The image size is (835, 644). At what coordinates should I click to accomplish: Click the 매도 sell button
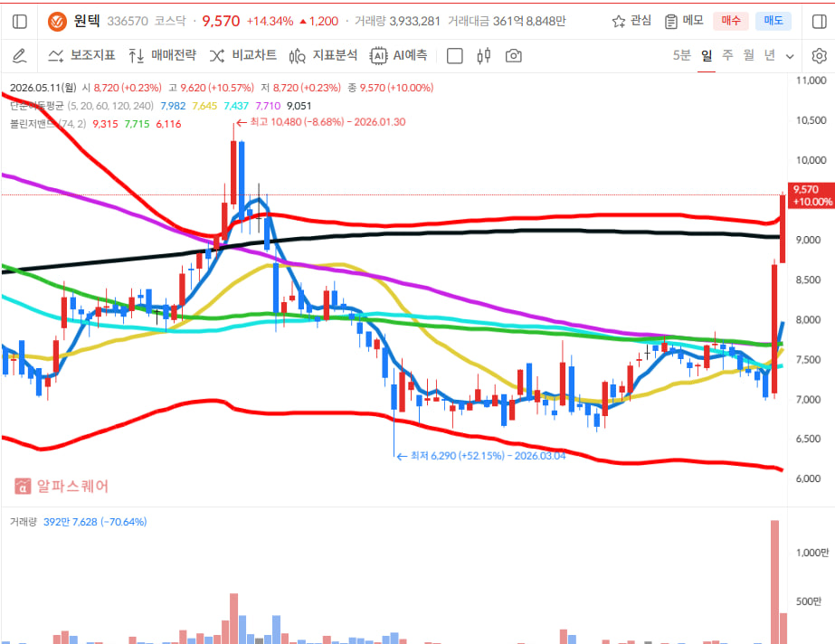(773, 21)
